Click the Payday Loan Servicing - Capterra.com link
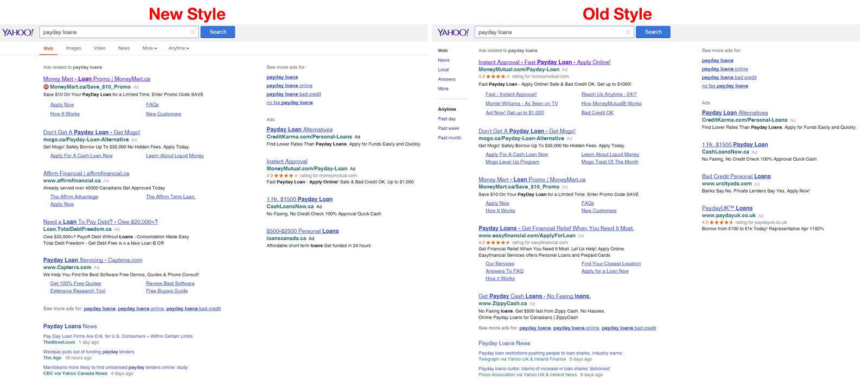 [x=92, y=260]
